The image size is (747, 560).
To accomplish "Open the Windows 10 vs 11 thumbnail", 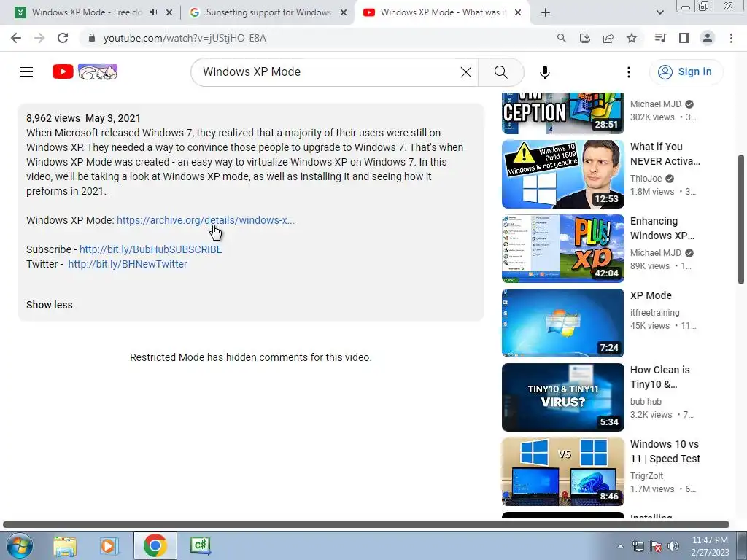I will coord(562,472).
